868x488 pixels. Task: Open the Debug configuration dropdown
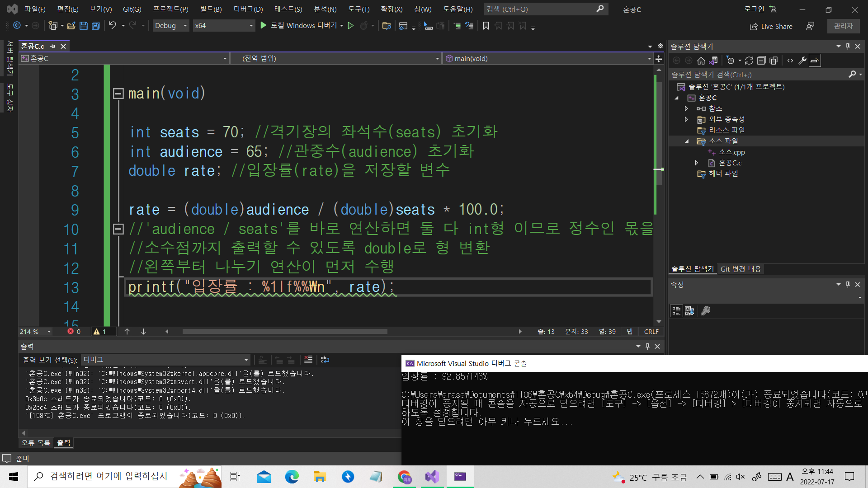pyautogui.click(x=171, y=26)
